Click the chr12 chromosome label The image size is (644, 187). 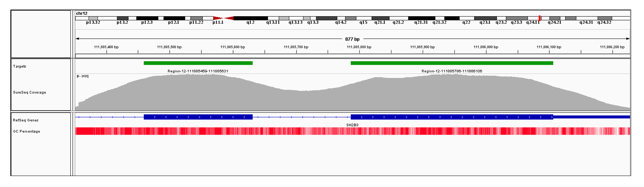click(x=81, y=13)
